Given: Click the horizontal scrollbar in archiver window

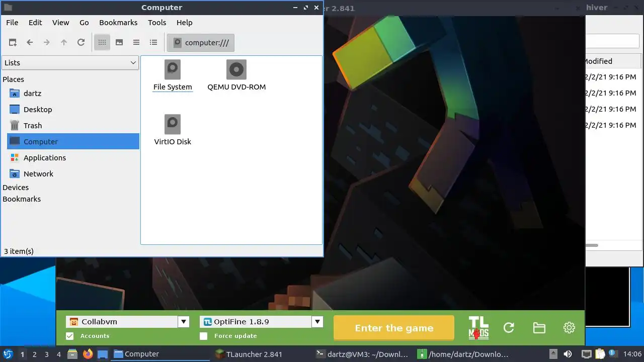Looking at the screenshot, I should click(x=592, y=245).
